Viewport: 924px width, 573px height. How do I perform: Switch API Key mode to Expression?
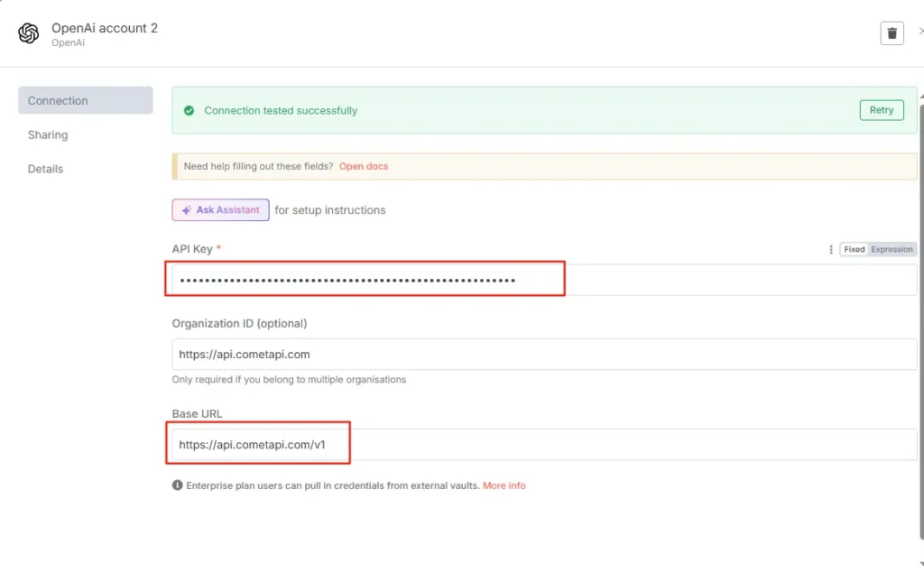(x=892, y=249)
